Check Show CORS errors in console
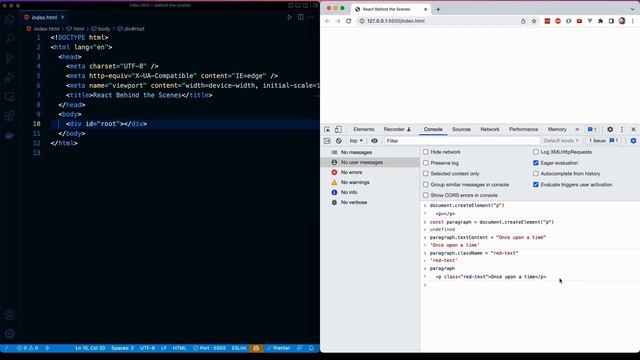The height and width of the screenshot is (360, 640). coord(426,195)
